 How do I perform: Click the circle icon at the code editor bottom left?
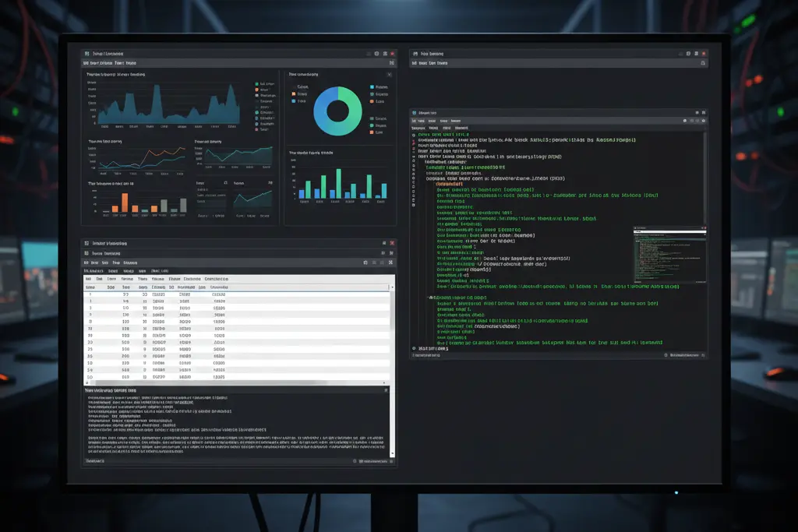(414, 348)
